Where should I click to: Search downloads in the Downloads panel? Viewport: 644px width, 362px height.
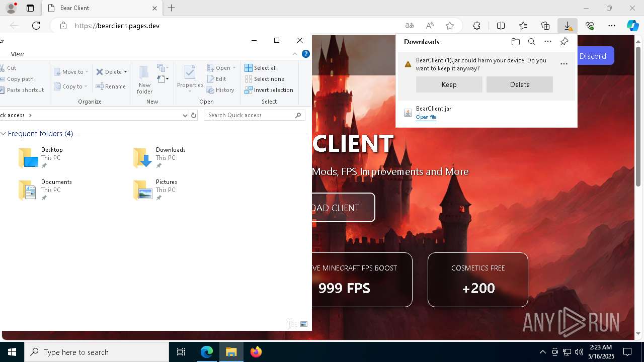coord(532,42)
